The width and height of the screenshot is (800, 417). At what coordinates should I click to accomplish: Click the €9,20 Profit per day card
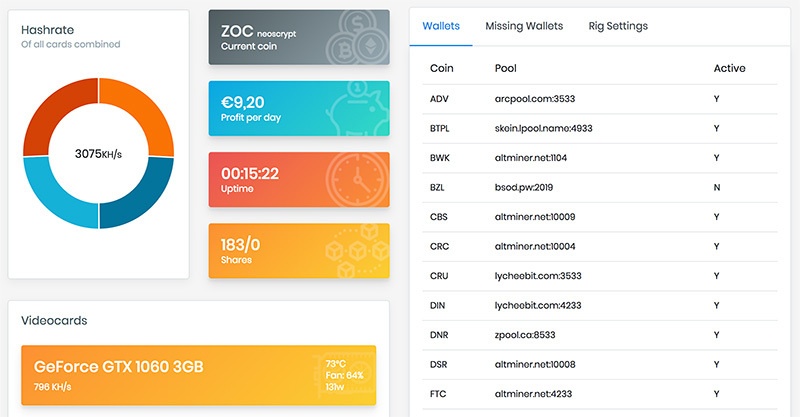click(x=298, y=108)
